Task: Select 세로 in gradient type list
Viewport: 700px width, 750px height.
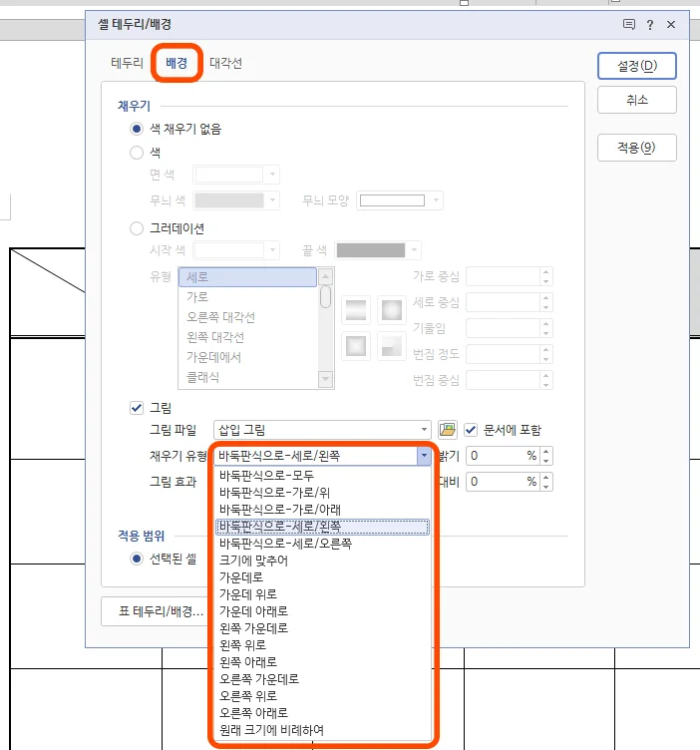Action: 247,277
